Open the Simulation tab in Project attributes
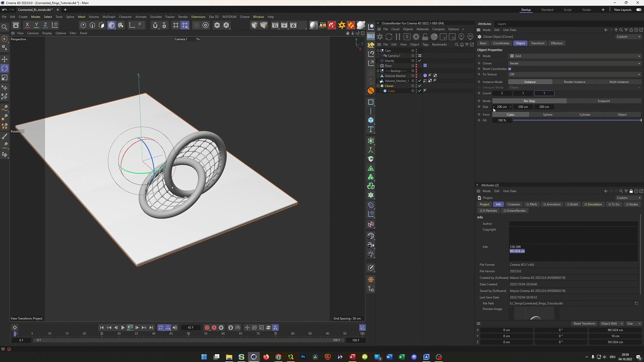Screen dimensions: 644x362 pos(593,204)
